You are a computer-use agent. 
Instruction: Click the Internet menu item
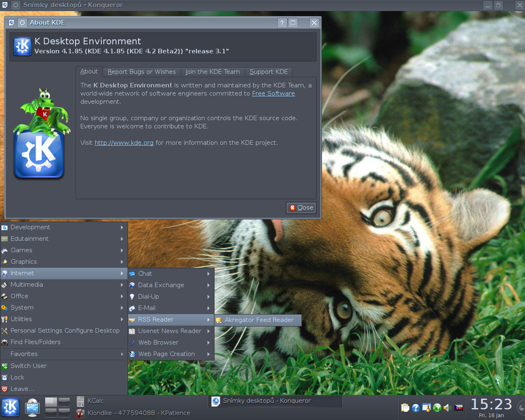click(64, 273)
